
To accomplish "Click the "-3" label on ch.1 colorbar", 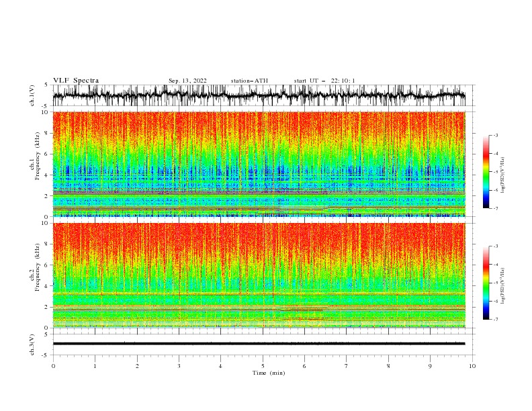I will [496, 135].
